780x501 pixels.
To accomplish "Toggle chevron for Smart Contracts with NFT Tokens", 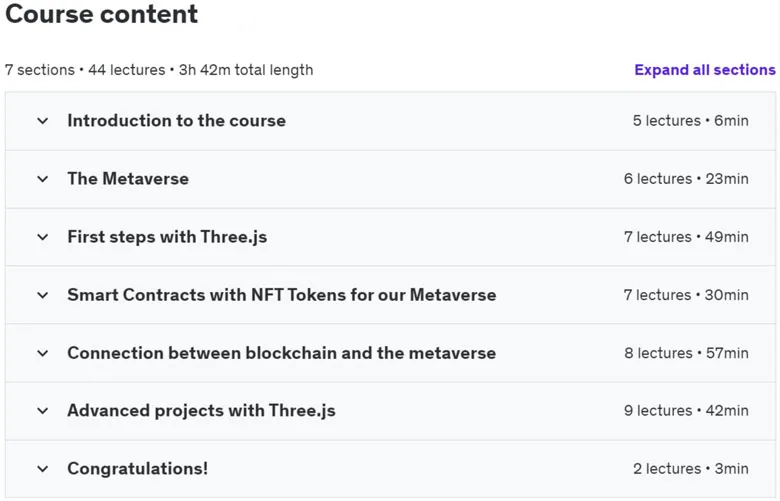I will 43,295.
